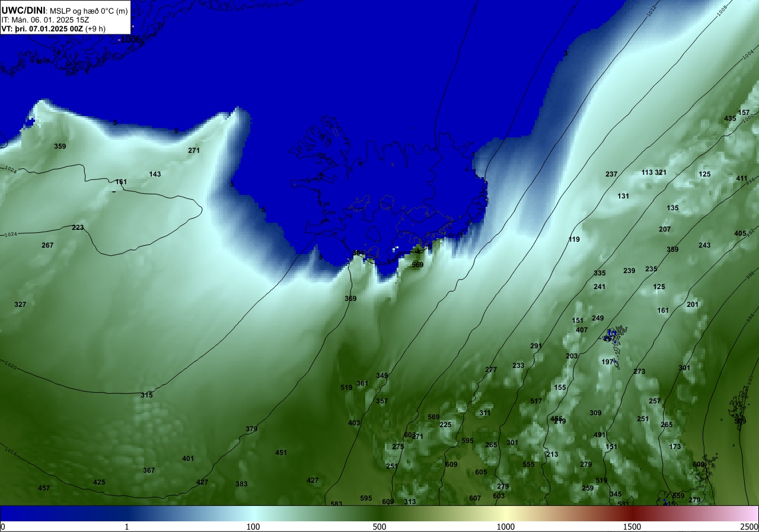Click the map value 327

click(20, 305)
